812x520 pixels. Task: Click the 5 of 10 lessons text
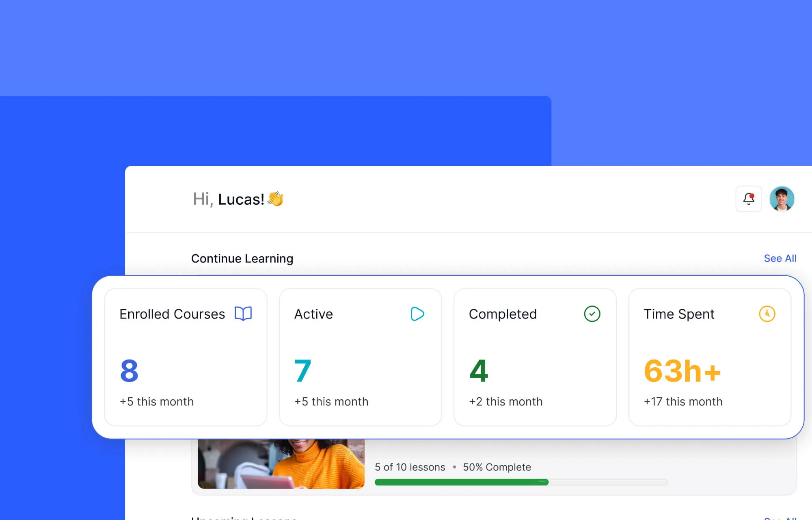pyautogui.click(x=409, y=467)
